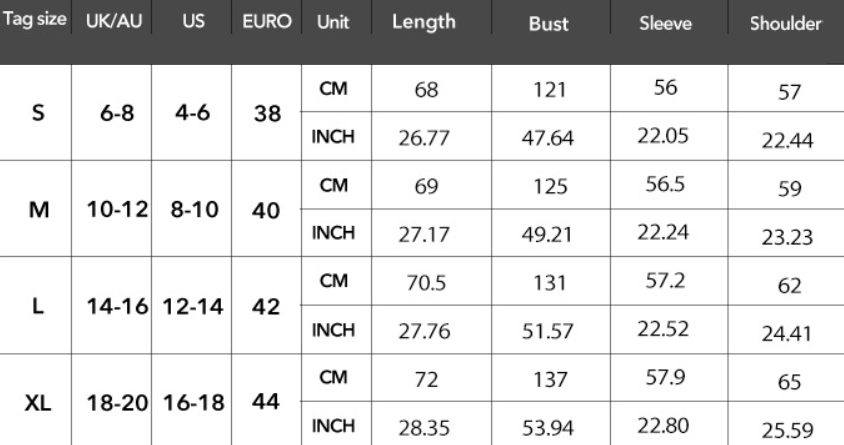Click shoulder value 25.59 inches
844x445 pixels.
(787, 430)
